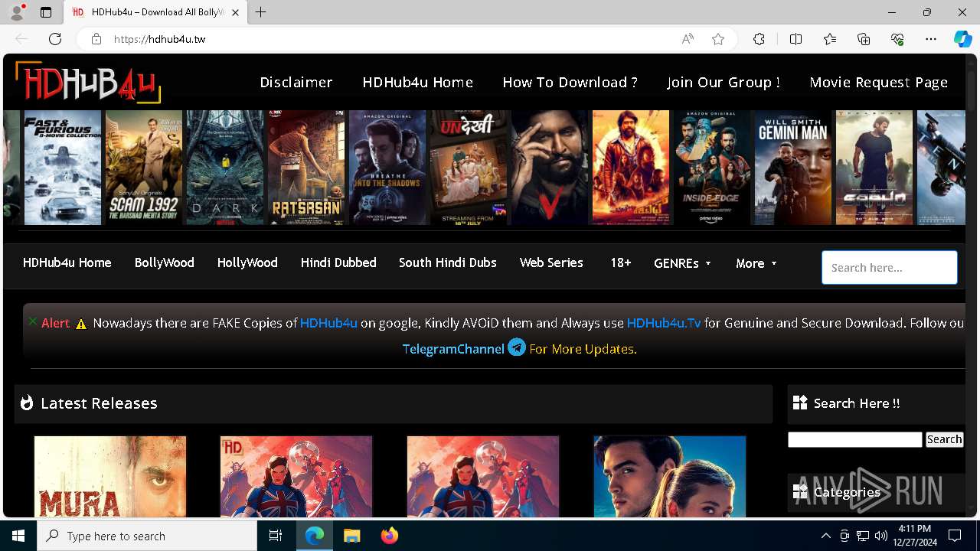Screen dimensions: 980x551
Task: Open Breathe Into the Shadows poster
Action: pos(387,168)
